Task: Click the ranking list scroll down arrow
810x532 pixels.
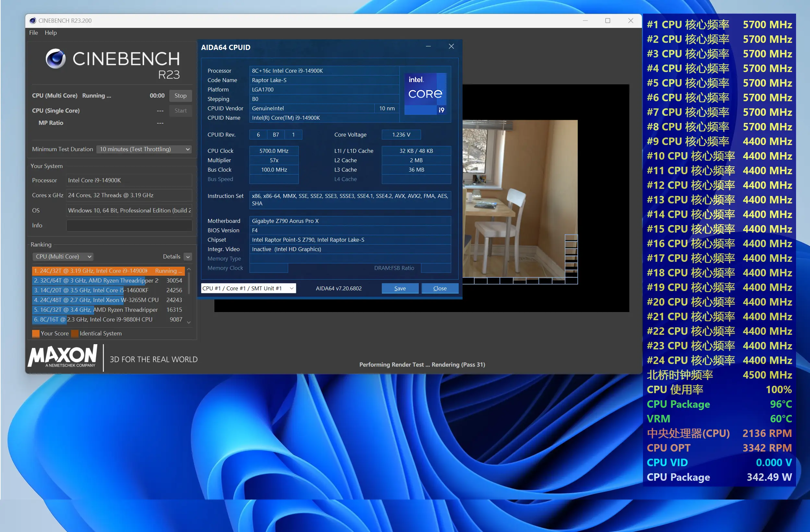Action: tap(189, 322)
